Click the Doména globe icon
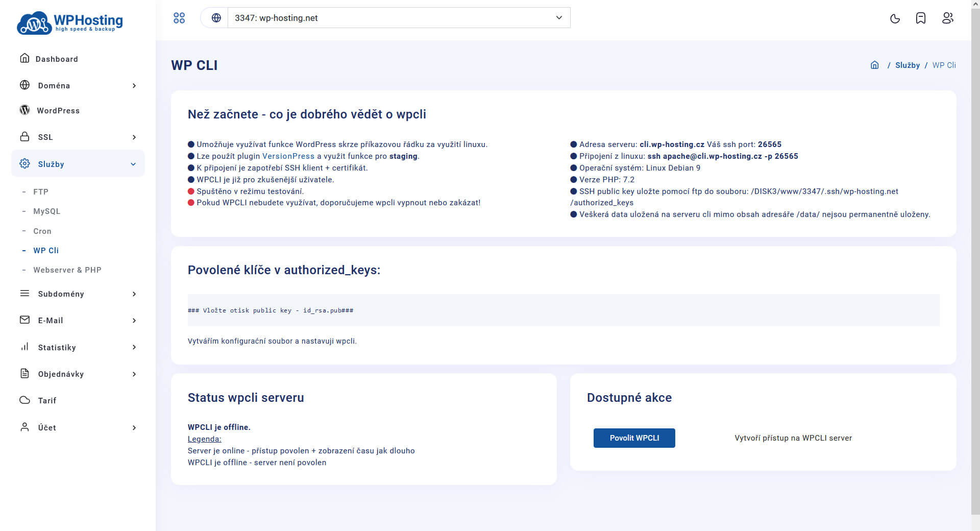This screenshot has width=980, height=531. [24, 85]
